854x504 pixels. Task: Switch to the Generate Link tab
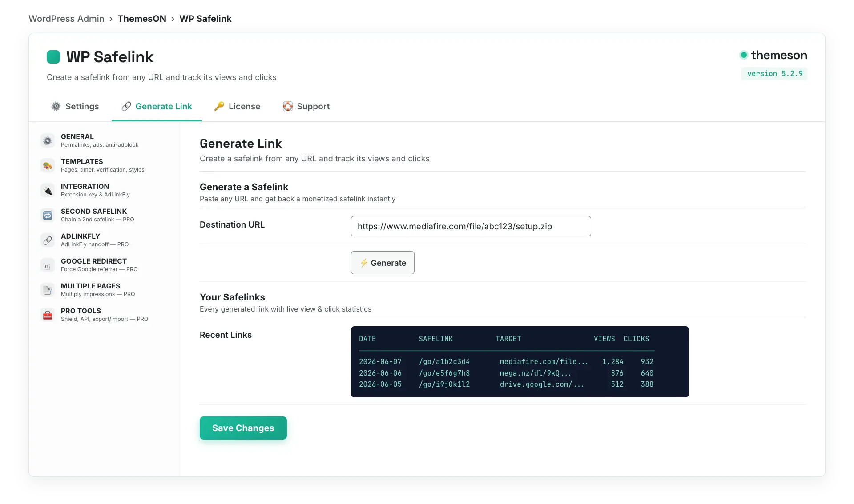(157, 106)
